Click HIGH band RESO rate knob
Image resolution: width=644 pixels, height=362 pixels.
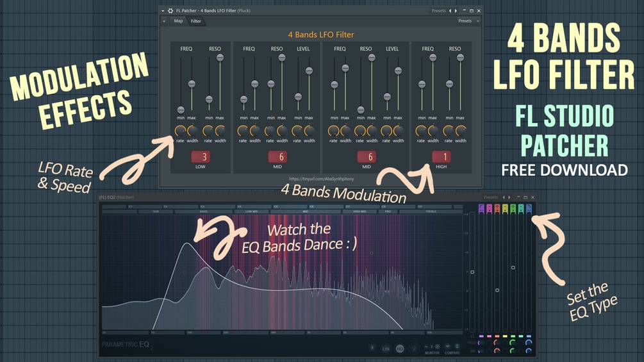pyautogui.click(x=449, y=131)
